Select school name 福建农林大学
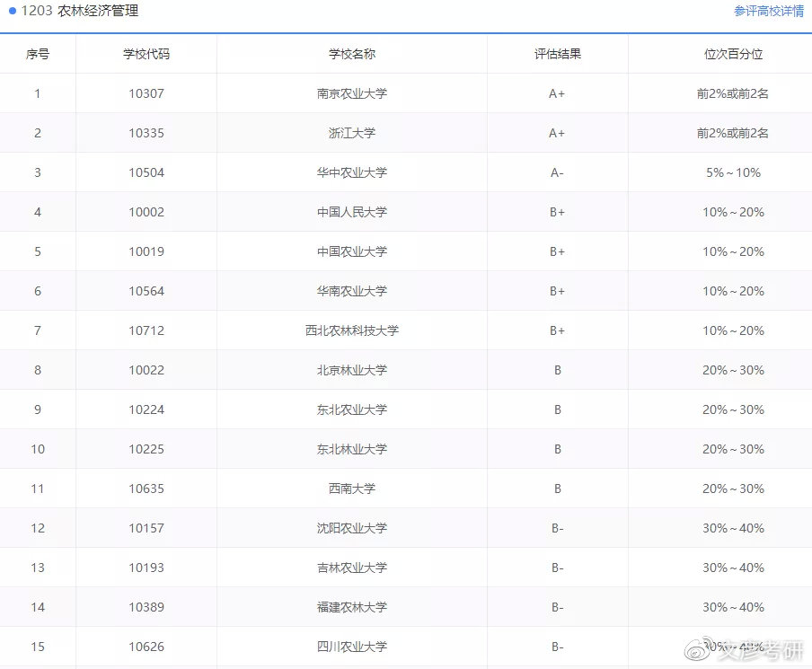The width and height of the screenshot is (812, 669). [352, 607]
